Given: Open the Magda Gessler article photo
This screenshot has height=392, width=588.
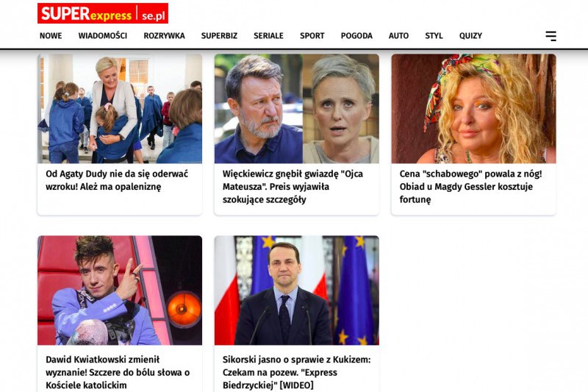Looking at the screenshot, I should point(473,108).
